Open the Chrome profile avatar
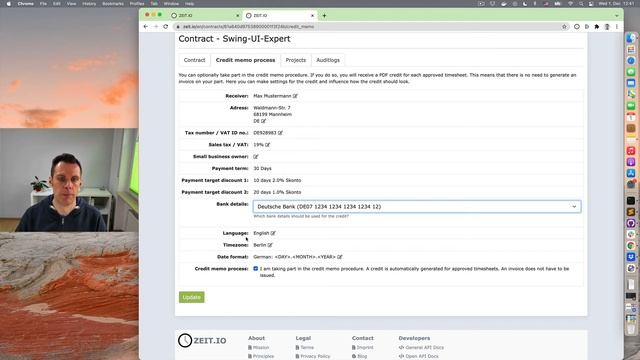The image size is (640, 360). (x=607, y=27)
